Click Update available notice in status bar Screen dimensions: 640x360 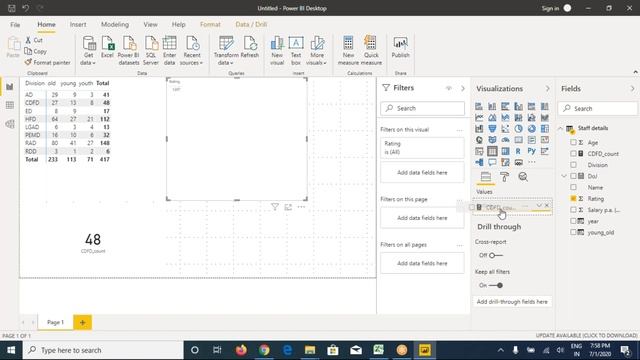tap(587, 336)
